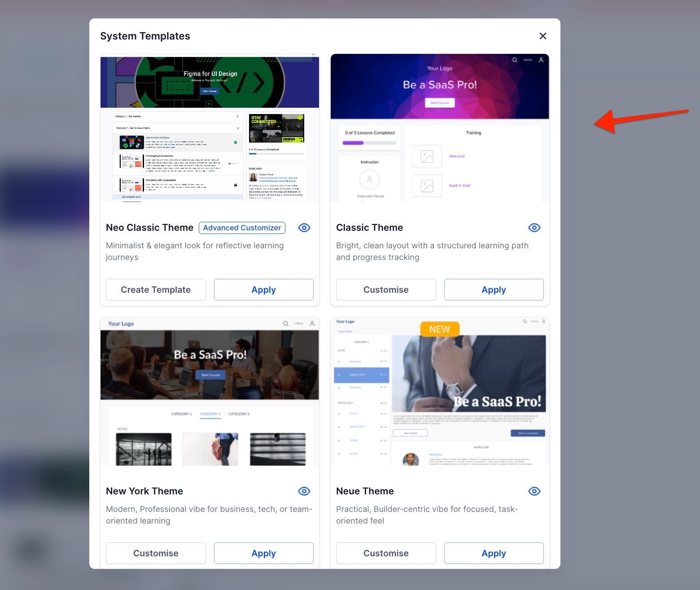
Task: Customise the Neue Theme
Action: 386,553
